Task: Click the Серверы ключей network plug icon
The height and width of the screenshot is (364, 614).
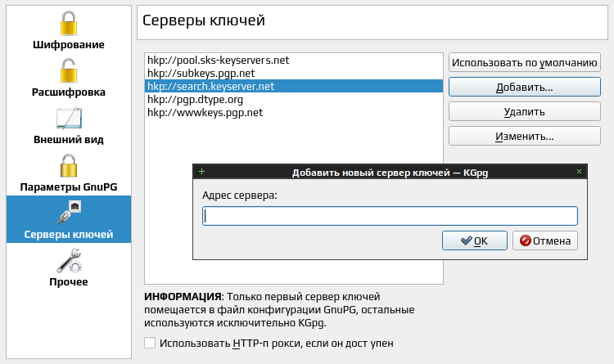Action: (69, 213)
